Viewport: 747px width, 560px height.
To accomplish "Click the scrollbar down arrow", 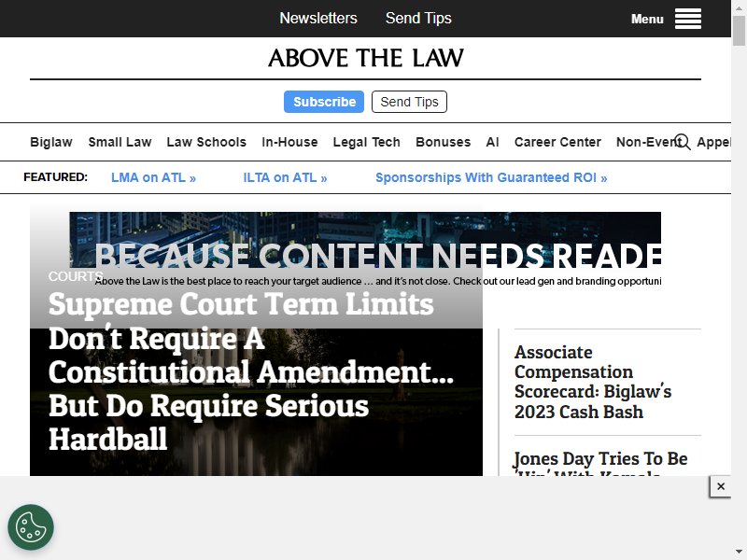I will [739, 552].
